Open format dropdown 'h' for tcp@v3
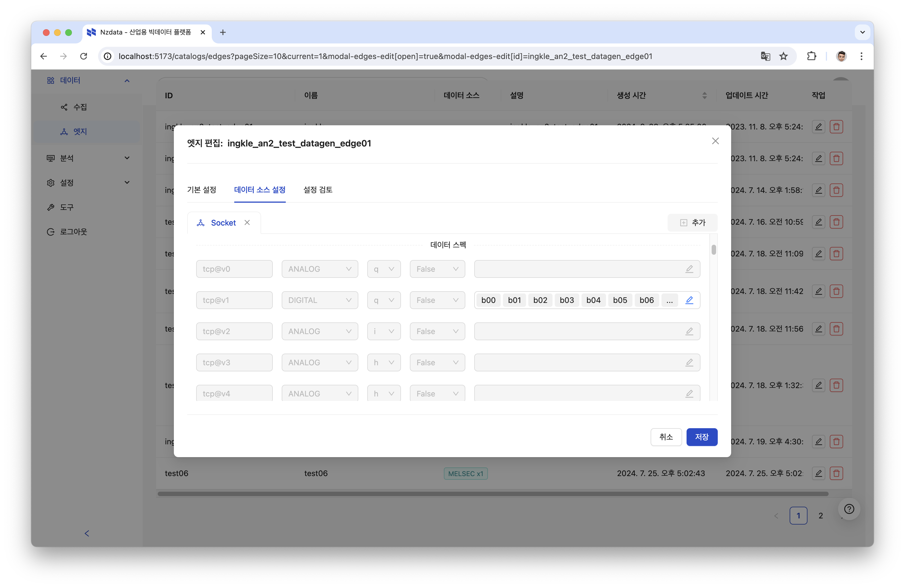Image resolution: width=905 pixels, height=588 pixels. [x=384, y=362]
